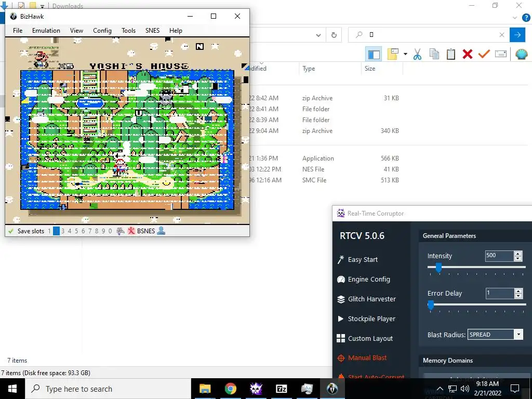Select save slot 0 in BizHawk

110,231
